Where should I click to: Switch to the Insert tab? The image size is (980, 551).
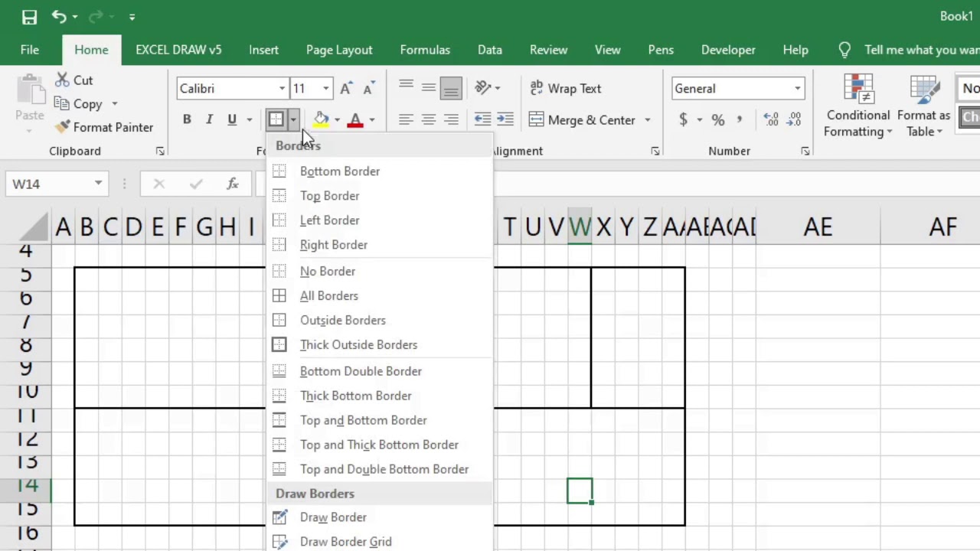click(263, 50)
